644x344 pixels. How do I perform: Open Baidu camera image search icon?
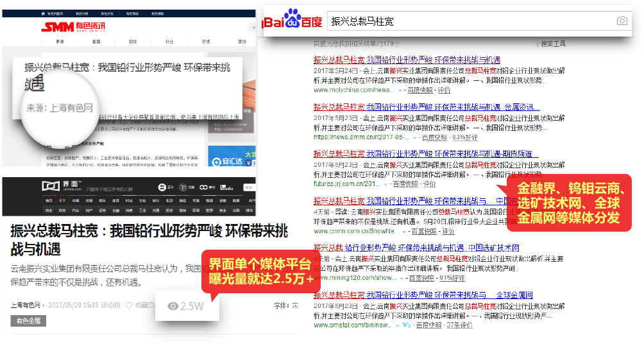click(622, 21)
